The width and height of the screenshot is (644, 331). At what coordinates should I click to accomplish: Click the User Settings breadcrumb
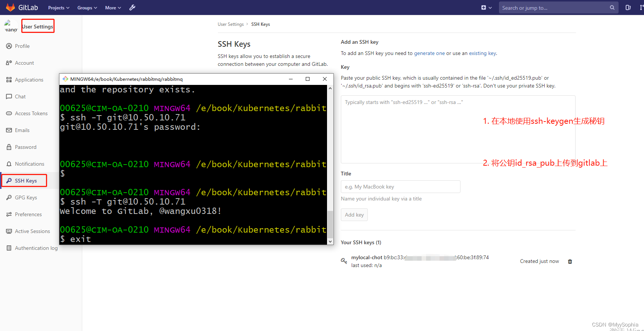coord(231,24)
